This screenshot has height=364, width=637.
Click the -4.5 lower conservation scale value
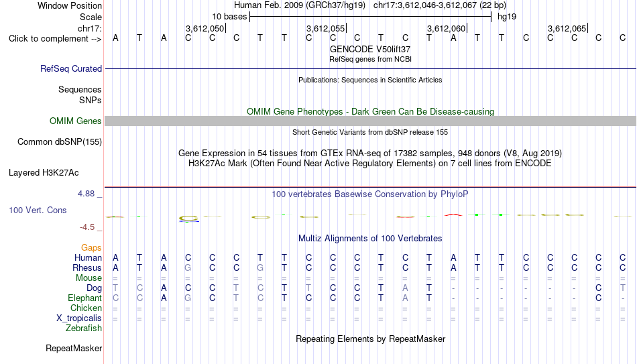pos(87,227)
